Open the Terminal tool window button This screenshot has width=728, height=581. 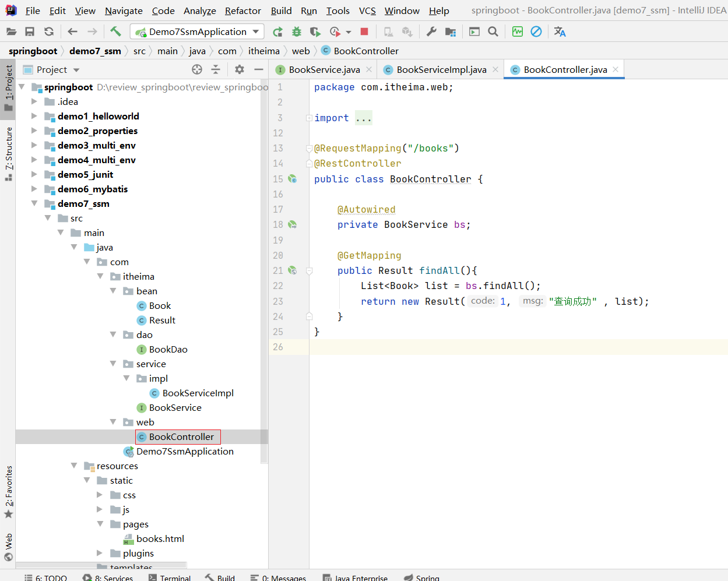tap(170, 578)
